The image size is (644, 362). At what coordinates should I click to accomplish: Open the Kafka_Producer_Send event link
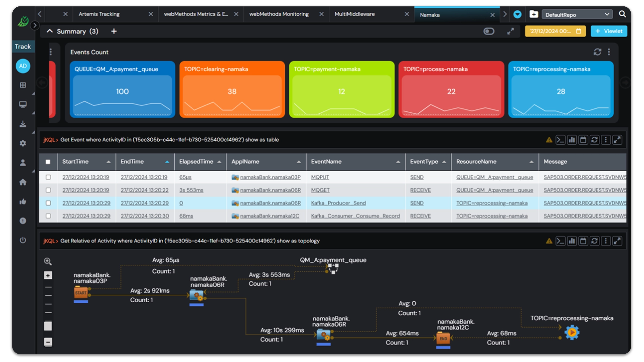338,203
